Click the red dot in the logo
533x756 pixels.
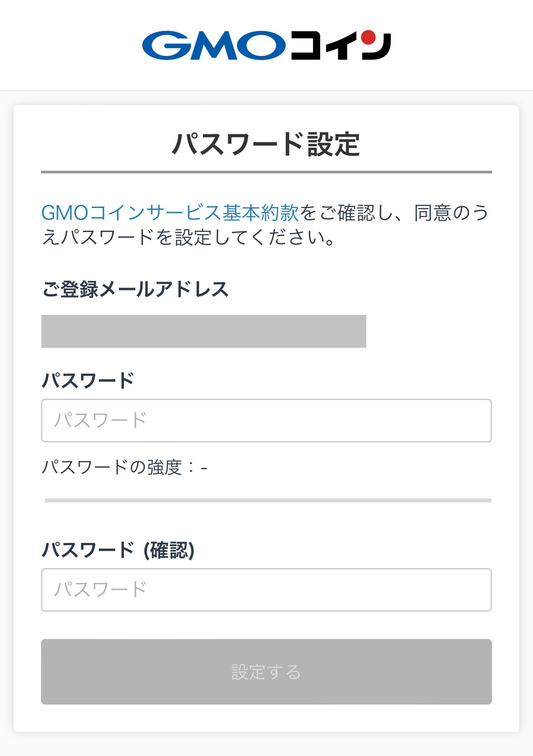(x=369, y=36)
